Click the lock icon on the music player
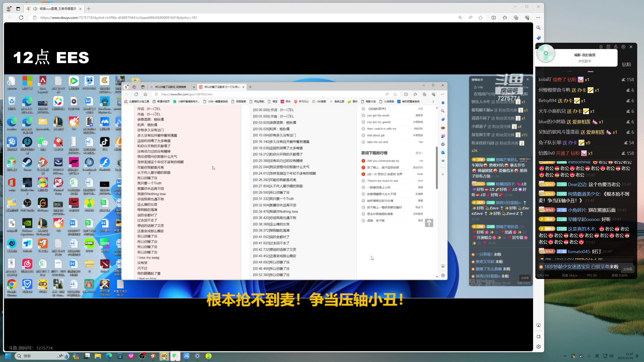Viewport: 644px width, 362px height. click(616, 47)
